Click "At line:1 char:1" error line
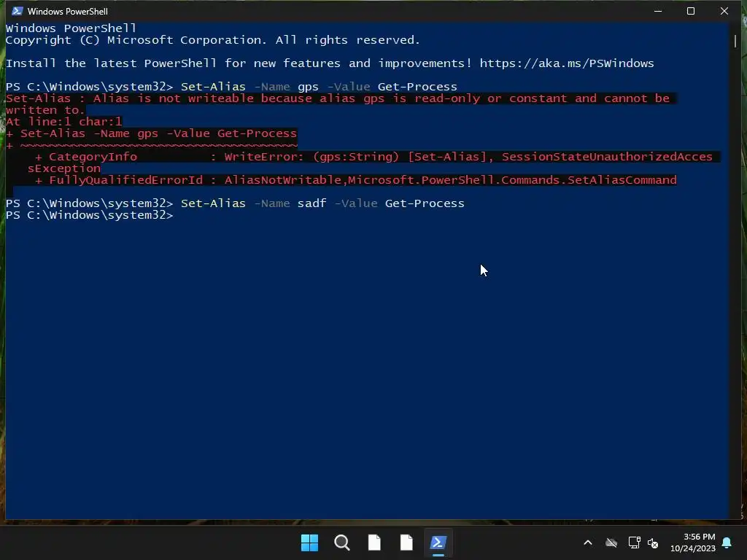Viewport: 747px width, 560px height. coord(64,122)
